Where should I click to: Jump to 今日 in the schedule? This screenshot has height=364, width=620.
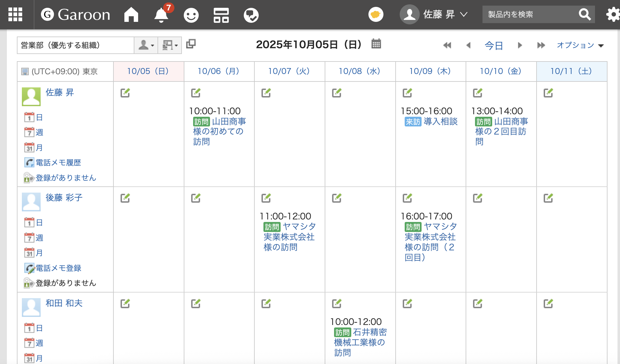(x=493, y=46)
